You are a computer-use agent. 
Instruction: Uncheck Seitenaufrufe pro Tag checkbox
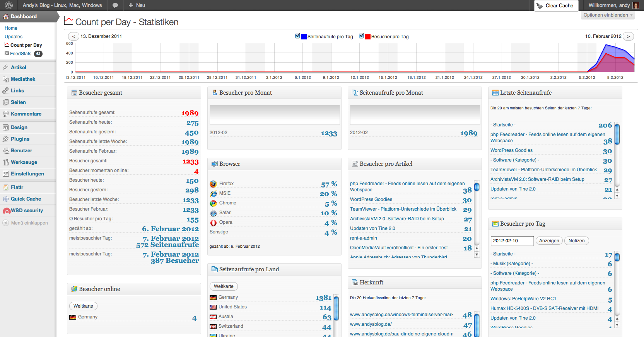(x=297, y=36)
